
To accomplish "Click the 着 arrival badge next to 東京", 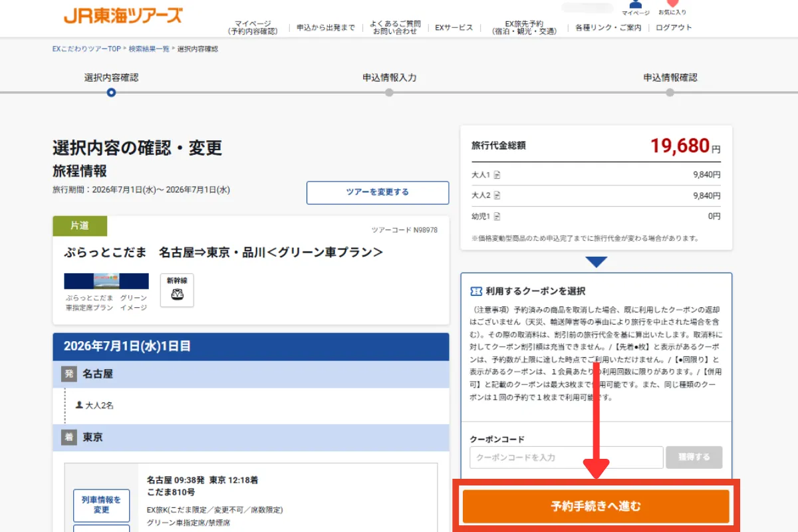I will (x=68, y=438).
